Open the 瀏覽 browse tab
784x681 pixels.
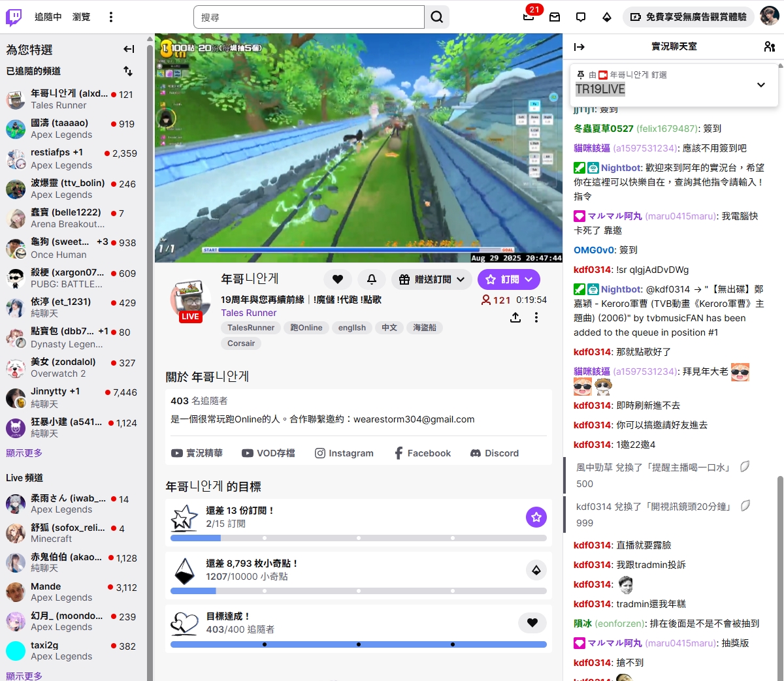click(82, 17)
